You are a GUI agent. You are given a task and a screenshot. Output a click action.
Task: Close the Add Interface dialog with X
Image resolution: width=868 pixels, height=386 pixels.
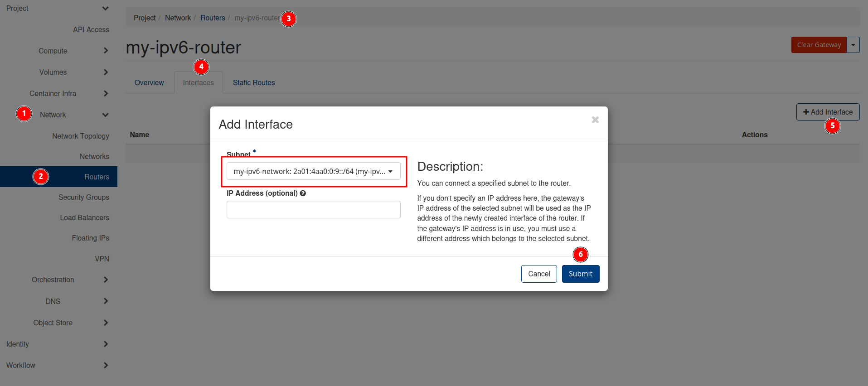[x=595, y=120]
